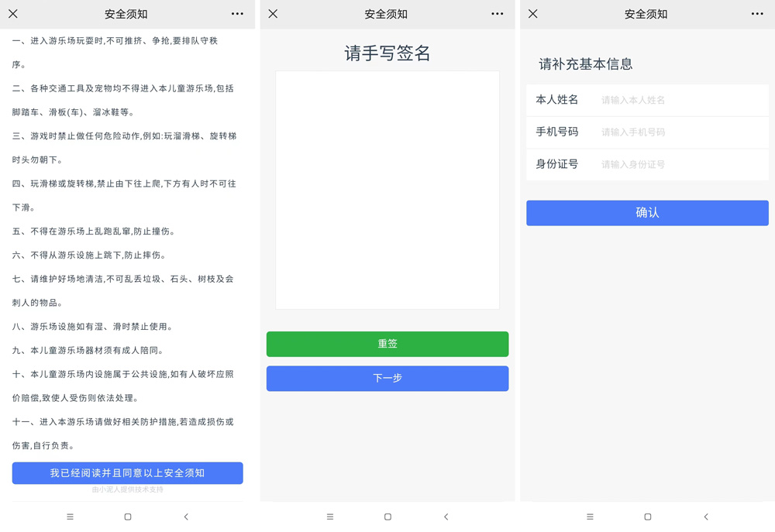Close the basic information form page
This screenshot has width=775, height=532.
pos(532,14)
